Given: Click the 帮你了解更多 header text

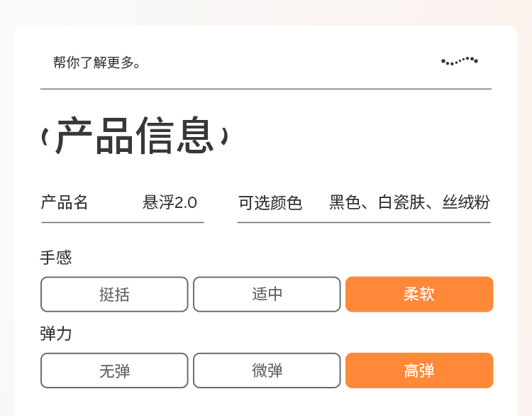Looking at the screenshot, I should click(x=97, y=62).
